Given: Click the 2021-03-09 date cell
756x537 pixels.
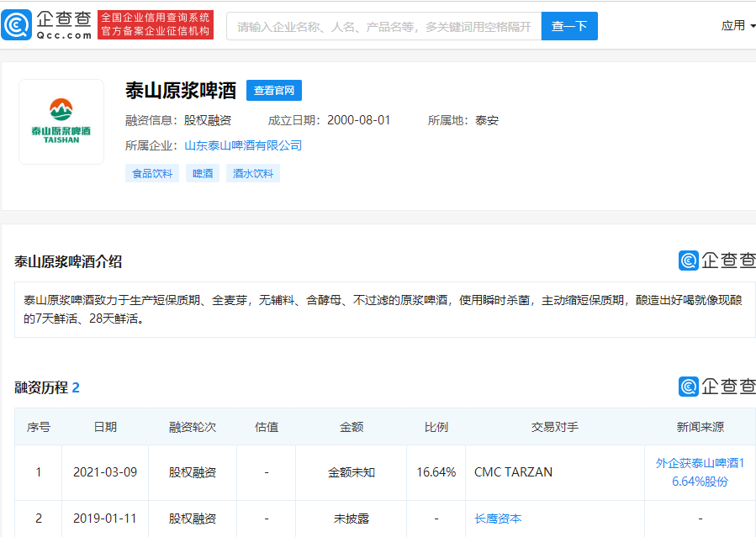Looking at the screenshot, I should tap(105, 472).
